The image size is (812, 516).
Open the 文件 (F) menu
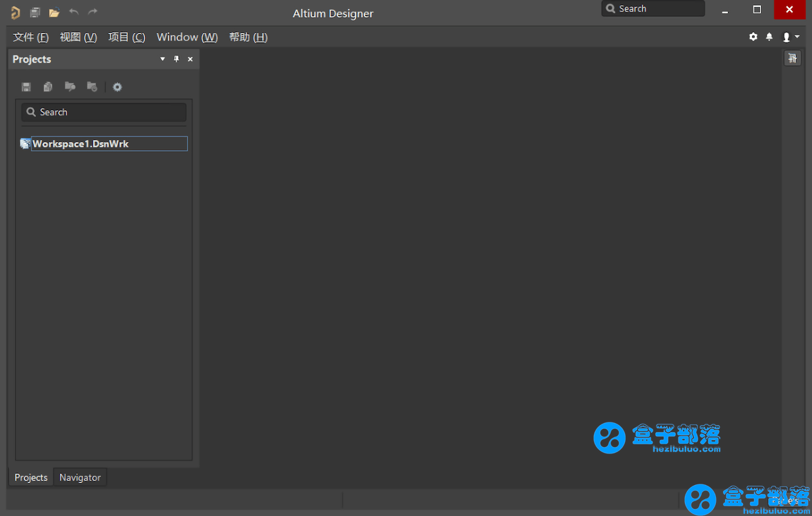31,37
